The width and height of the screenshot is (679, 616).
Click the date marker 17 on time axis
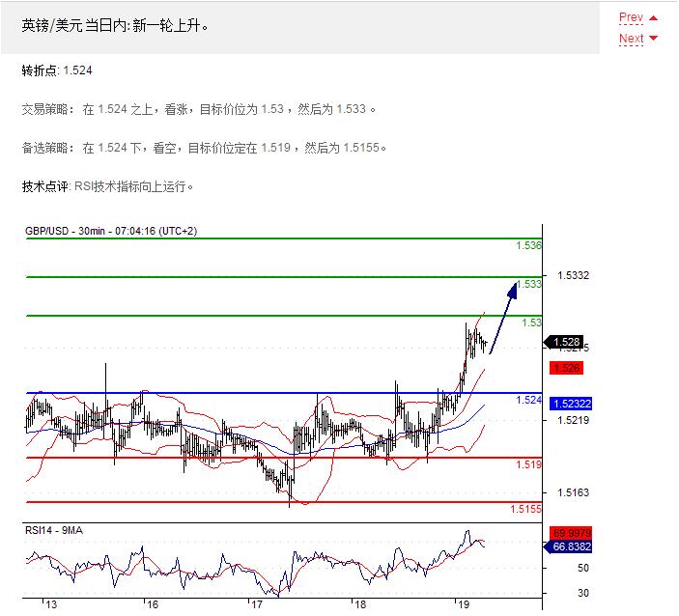point(256,604)
